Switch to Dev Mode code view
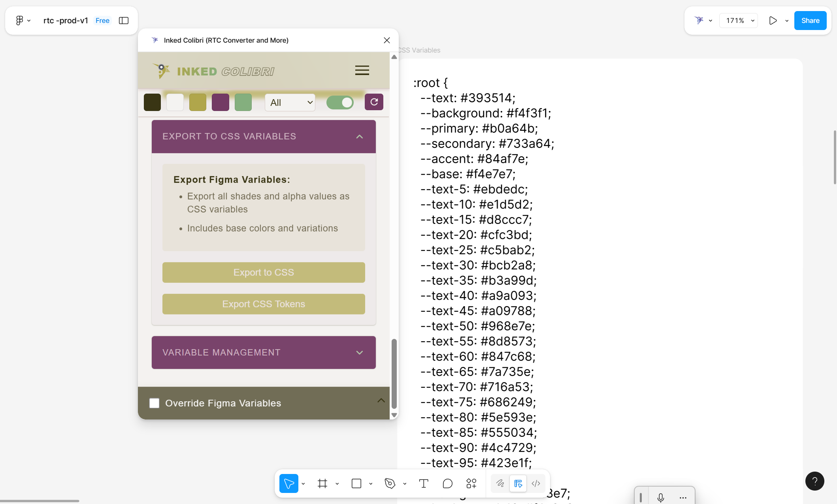 (536, 483)
